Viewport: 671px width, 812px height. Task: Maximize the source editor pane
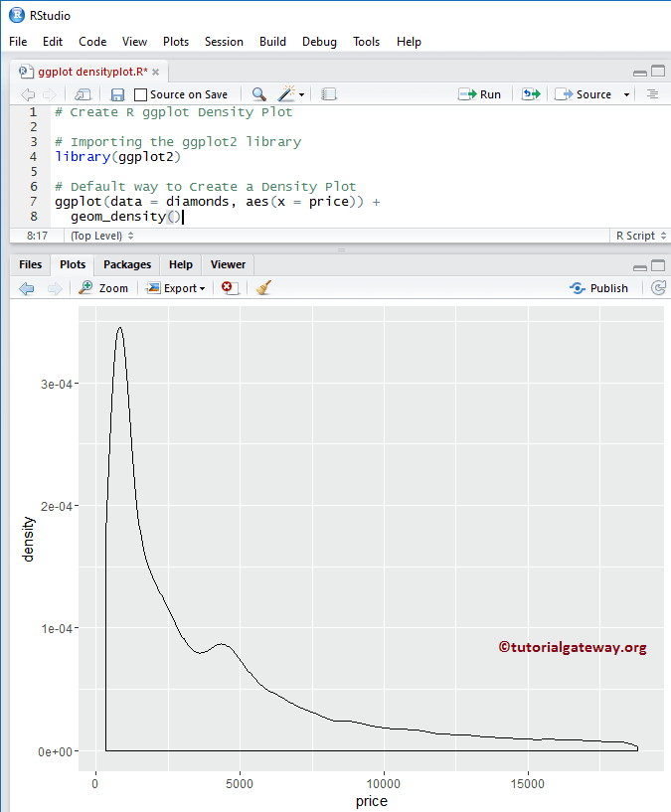[x=658, y=71]
